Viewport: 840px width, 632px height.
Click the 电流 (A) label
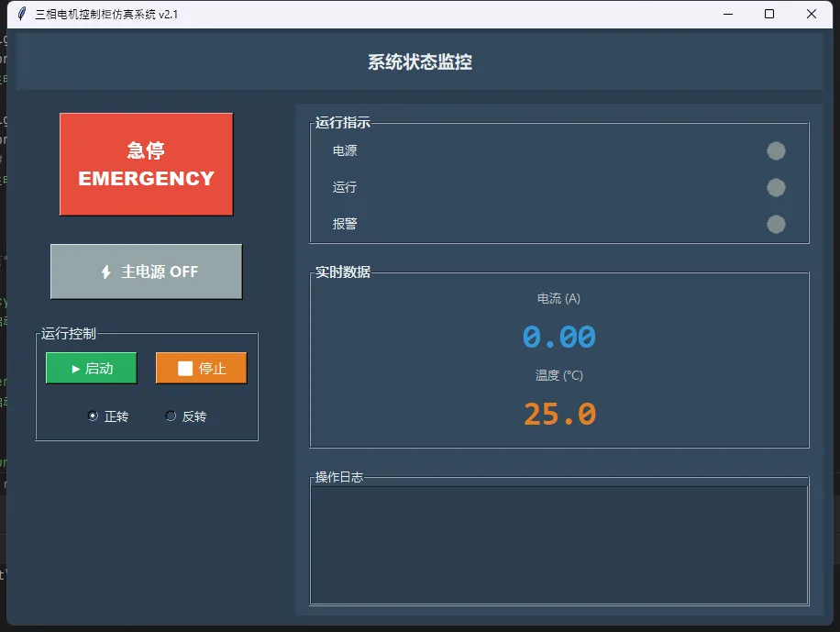pyautogui.click(x=558, y=298)
